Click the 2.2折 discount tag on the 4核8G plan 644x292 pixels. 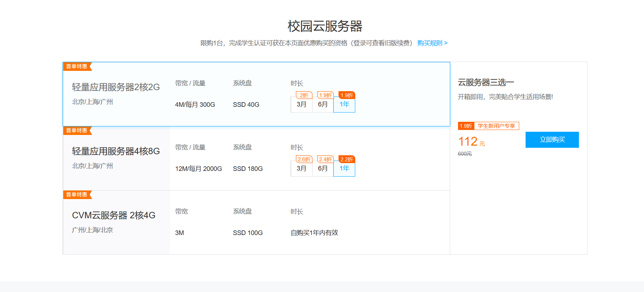347,159
